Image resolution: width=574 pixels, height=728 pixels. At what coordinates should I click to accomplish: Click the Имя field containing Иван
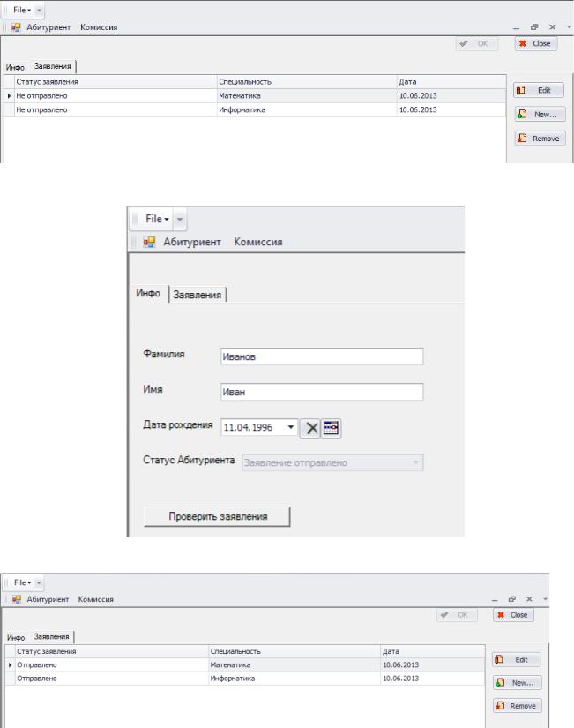[322, 392]
